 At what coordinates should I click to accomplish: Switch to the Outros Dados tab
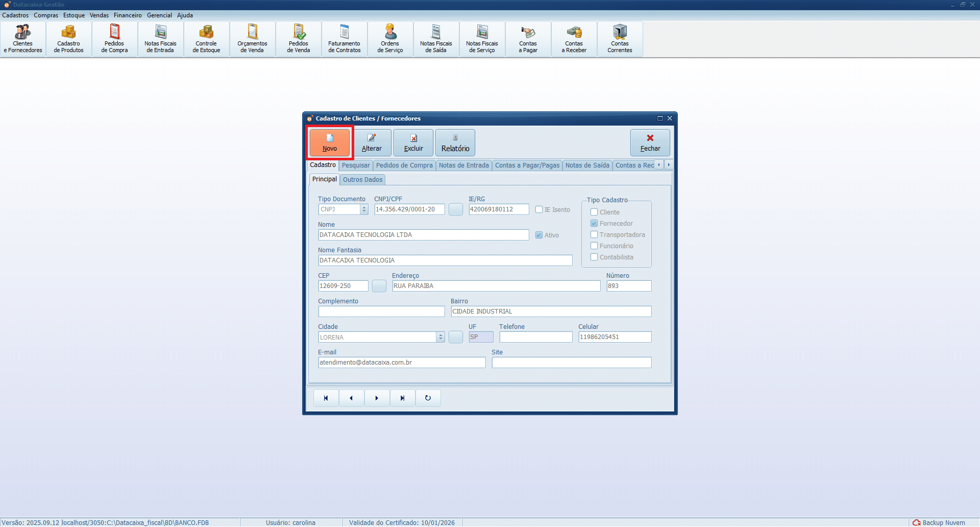362,180
